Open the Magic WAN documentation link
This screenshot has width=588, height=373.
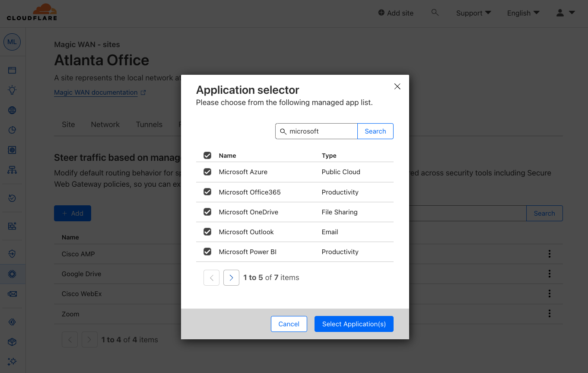point(95,92)
